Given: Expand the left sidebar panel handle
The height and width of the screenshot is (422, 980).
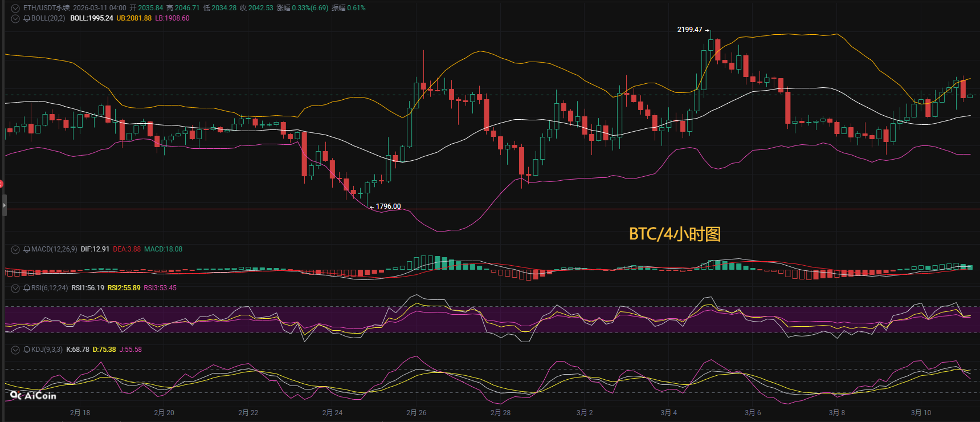Looking at the screenshot, I should (x=4, y=205).
